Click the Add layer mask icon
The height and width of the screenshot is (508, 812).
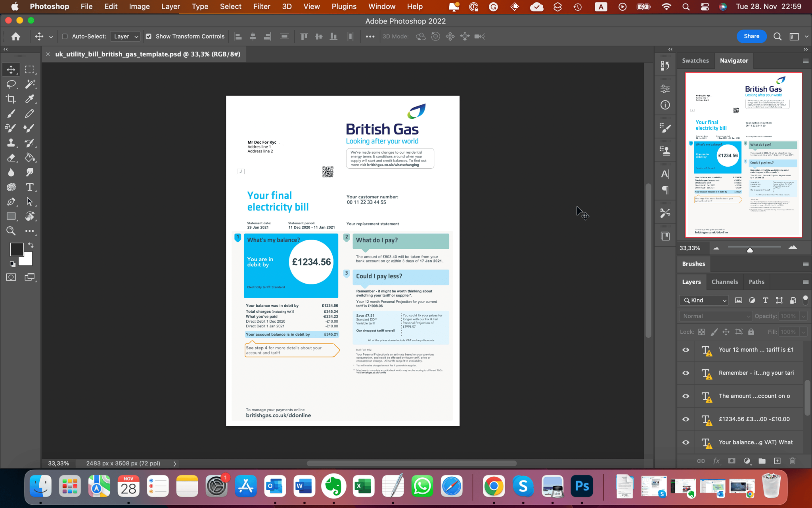pyautogui.click(x=731, y=461)
